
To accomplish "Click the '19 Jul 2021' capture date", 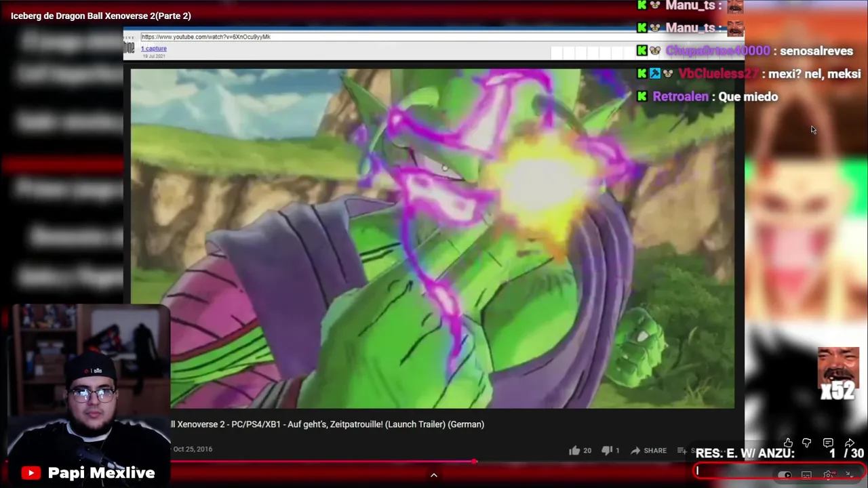I will click(154, 56).
